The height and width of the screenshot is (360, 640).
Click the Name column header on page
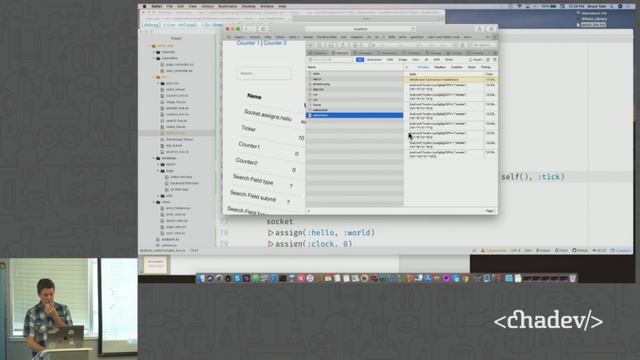point(254,96)
